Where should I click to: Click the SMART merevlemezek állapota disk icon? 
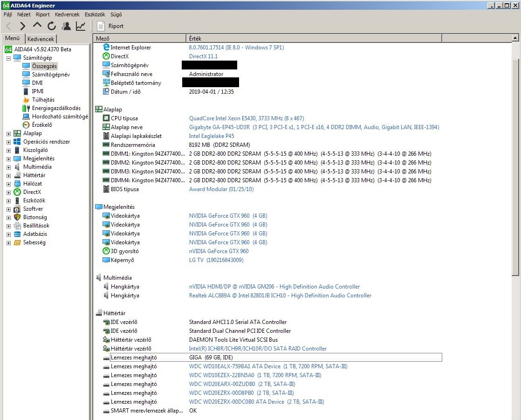coord(106,411)
